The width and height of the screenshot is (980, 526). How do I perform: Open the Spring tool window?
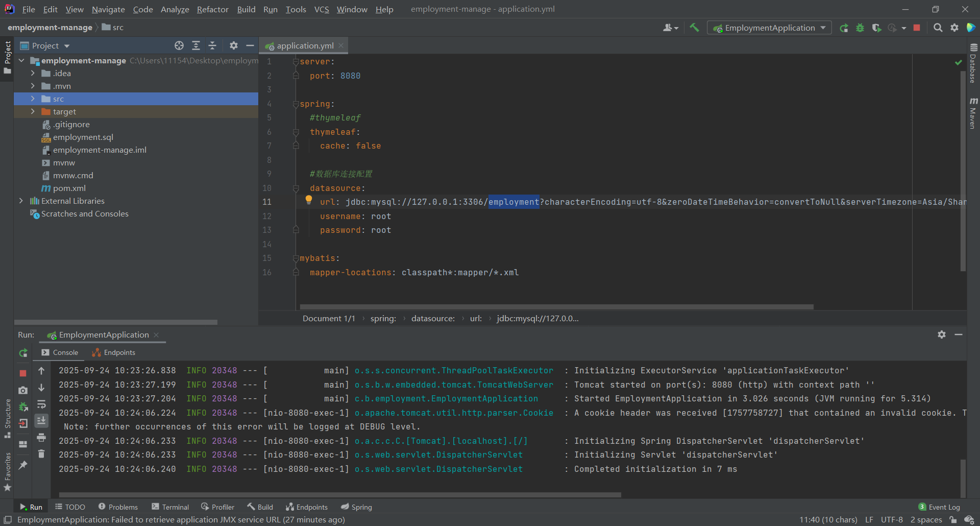pyautogui.click(x=356, y=507)
